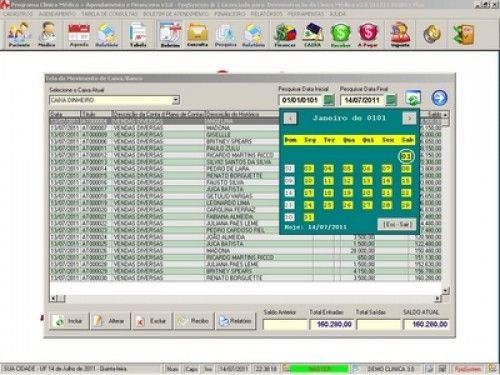Click the Pesquisa Data Final date field
The image size is (500, 375).
click(x=362, y=100)
